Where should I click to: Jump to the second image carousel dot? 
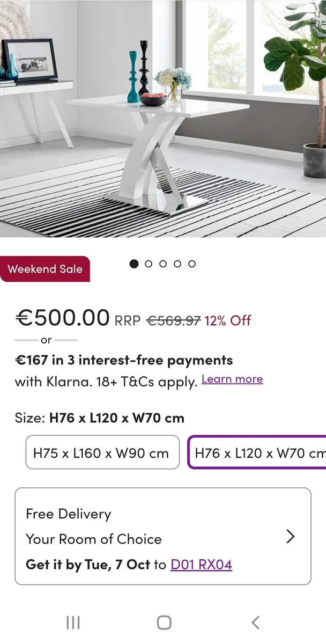click(x=149, y=264)
